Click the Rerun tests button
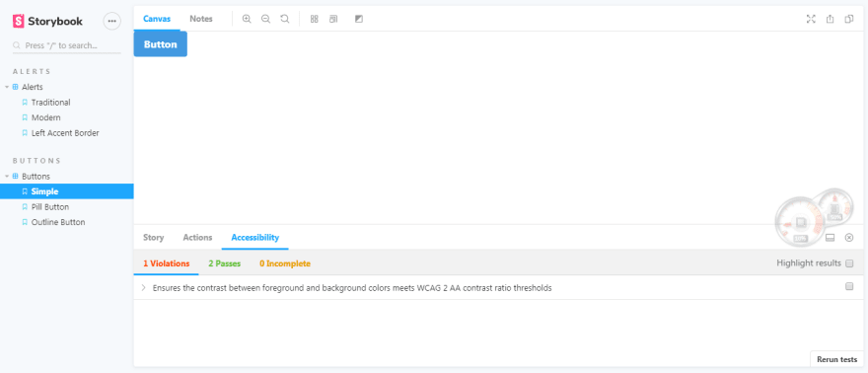The width and height of the screenshot is (868, 373). click(x=837, y=359)
